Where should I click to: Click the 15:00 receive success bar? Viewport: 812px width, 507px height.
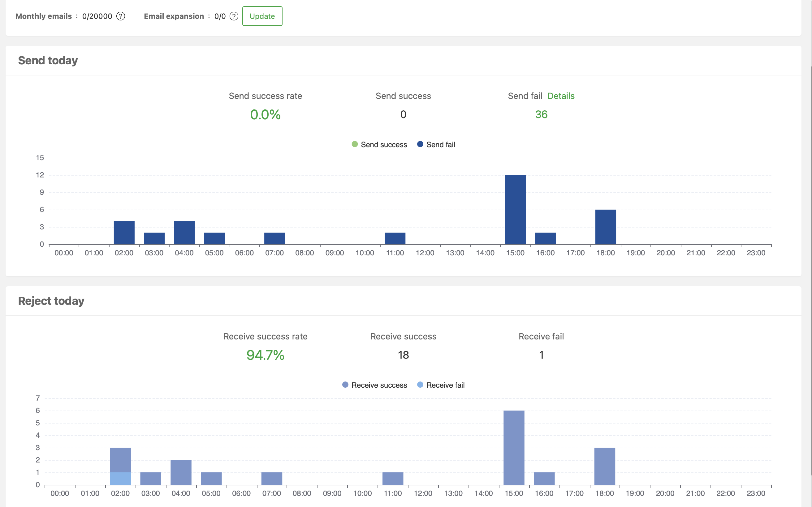coord(514,448)
